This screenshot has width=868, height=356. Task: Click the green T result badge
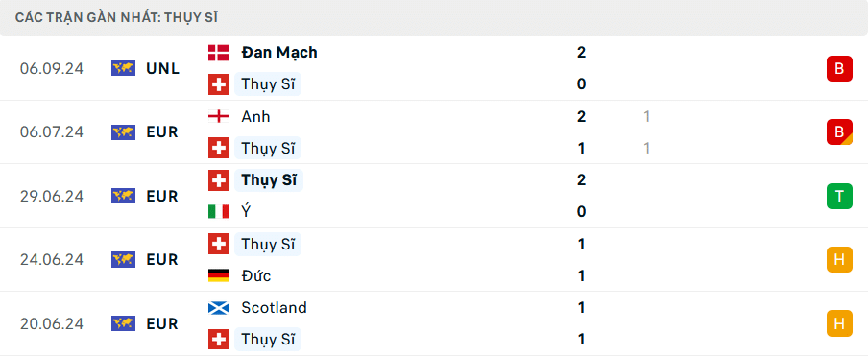(839, 197)
